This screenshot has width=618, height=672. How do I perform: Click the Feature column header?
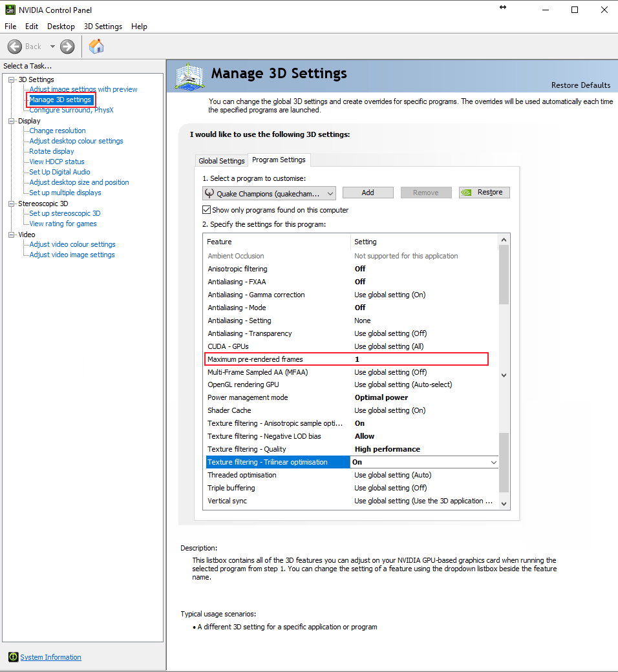277,242
